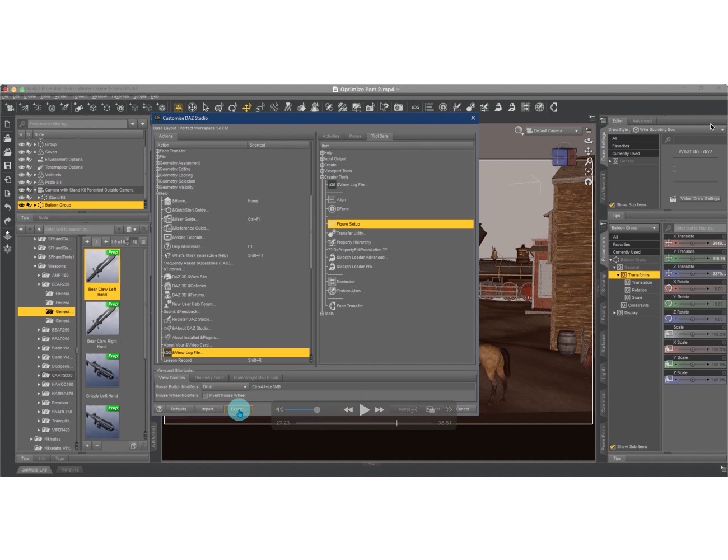728x560 pixels.
Task: Toggle visibility eye for Balloon Group
Action: pos(21,205)
